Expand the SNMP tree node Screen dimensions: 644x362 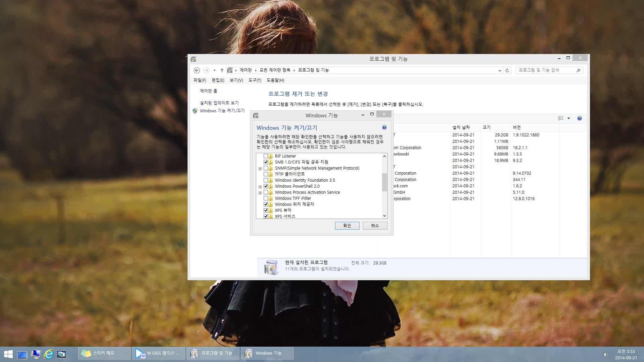(260, 169)
